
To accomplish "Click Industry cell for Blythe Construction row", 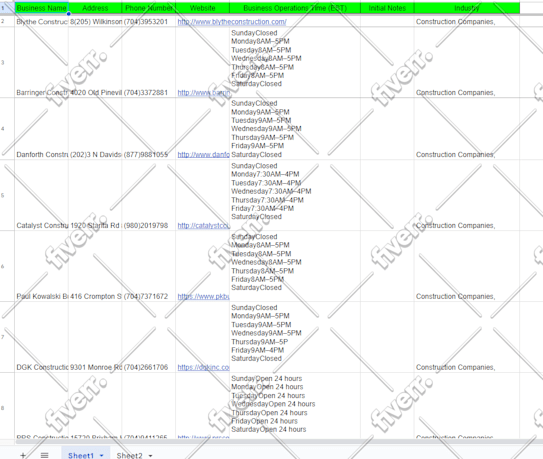I will pos(467,21).
